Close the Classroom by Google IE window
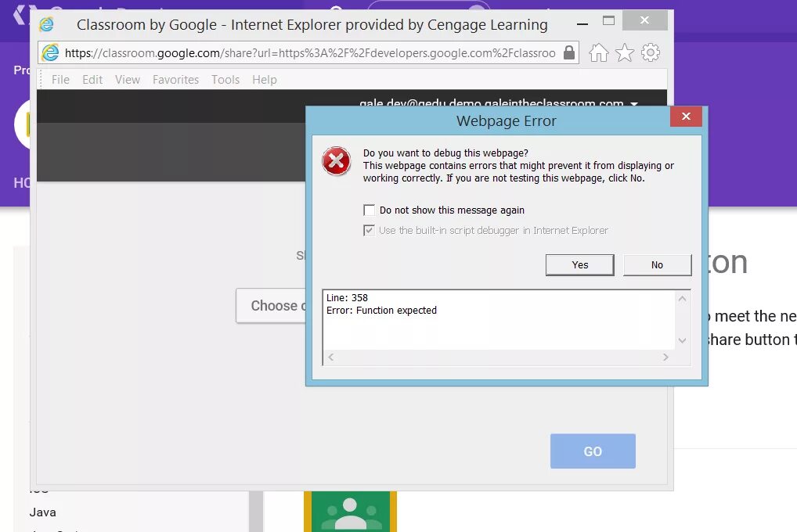Screen dimensions: 797x532 [x=644, y=20]
